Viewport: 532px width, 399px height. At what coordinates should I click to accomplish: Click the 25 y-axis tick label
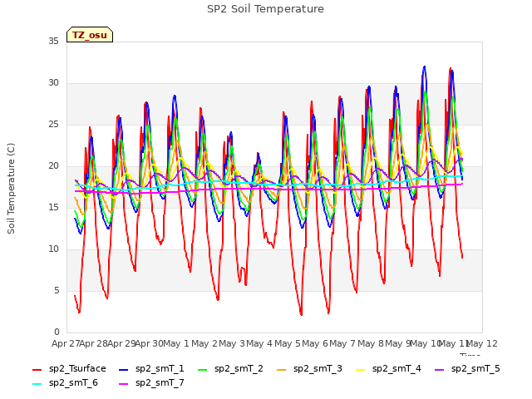point(53,124)
